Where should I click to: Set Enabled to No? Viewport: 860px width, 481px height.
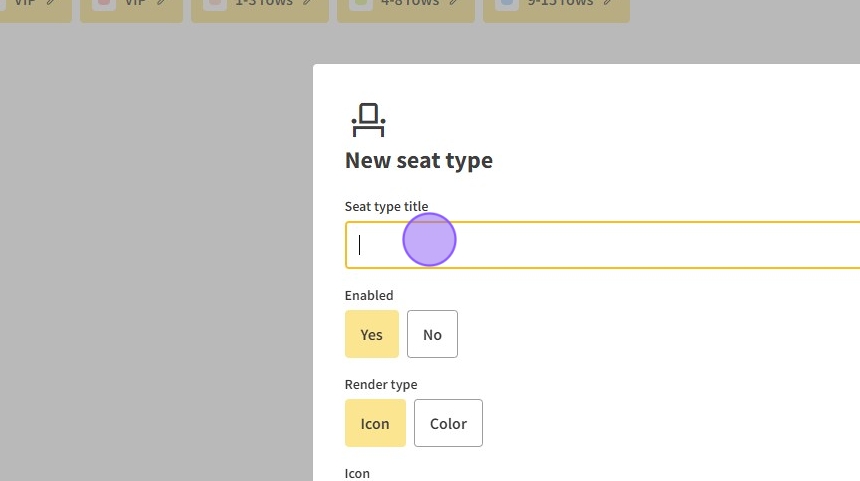(432, 334)
